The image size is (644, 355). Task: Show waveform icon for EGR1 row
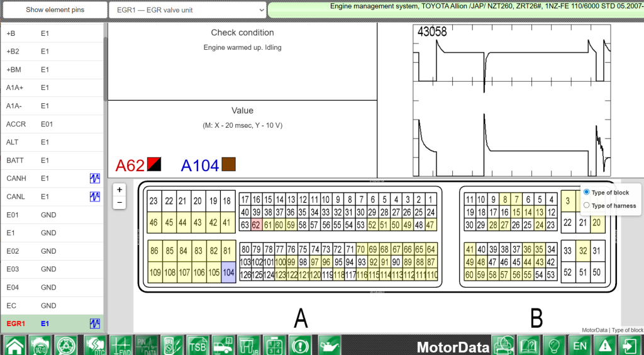pyautogui.click(x=95, y=324)
